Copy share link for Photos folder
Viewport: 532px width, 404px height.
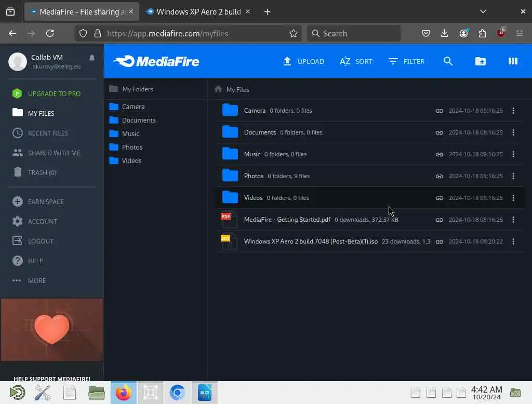point(440,176)
